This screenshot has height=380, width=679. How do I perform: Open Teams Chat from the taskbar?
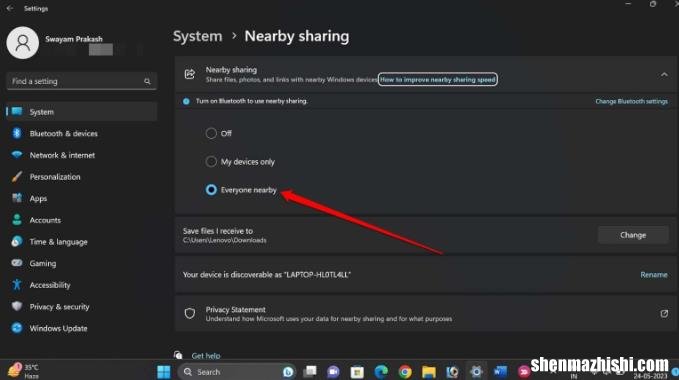(333, 372)
